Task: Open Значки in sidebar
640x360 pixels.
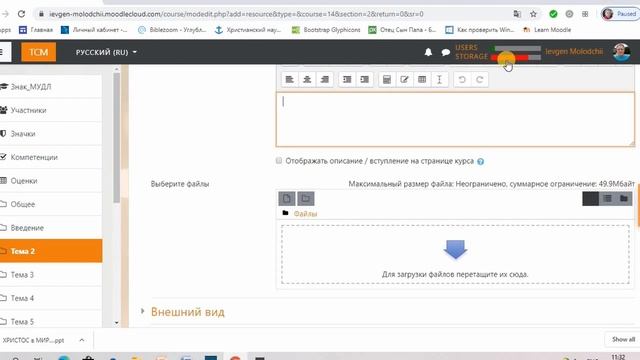Action: pyautogui.click(x=50, y=133)
